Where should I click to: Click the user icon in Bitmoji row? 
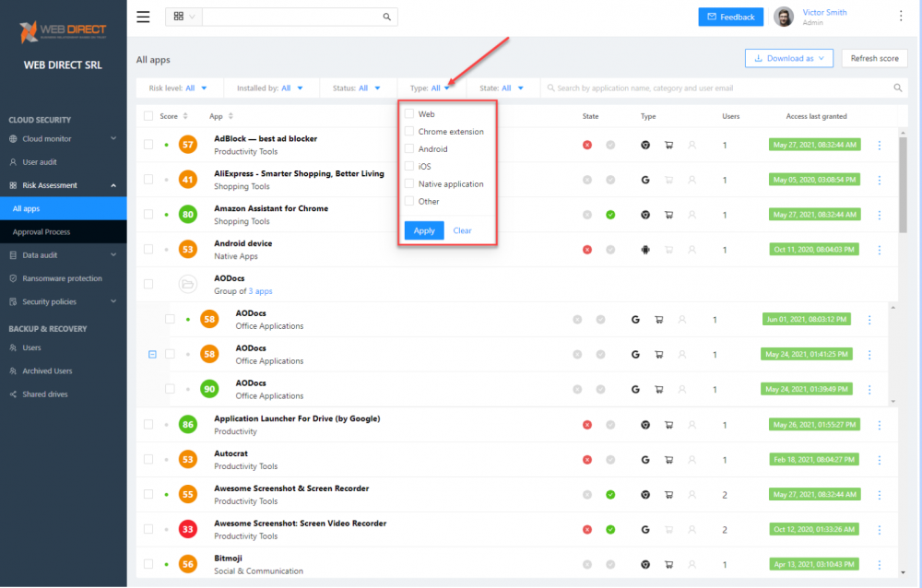tap(692, 564)
